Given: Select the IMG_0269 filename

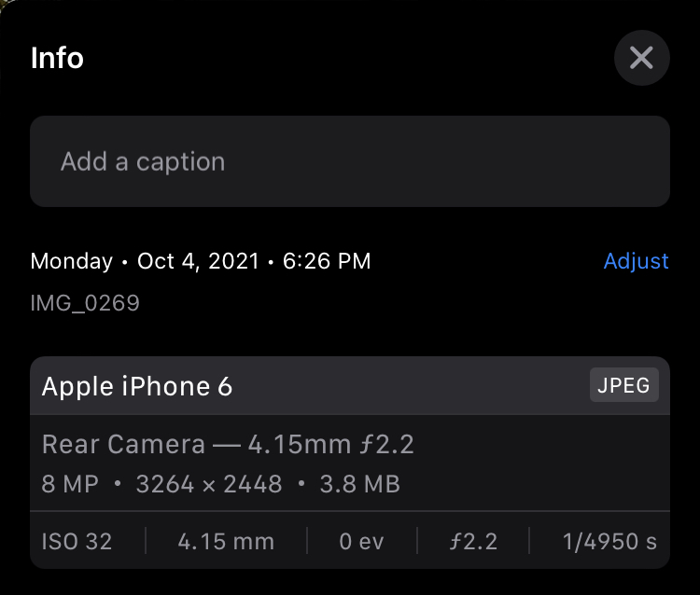Looking at the screenshot, I should [x=85, y=303].
